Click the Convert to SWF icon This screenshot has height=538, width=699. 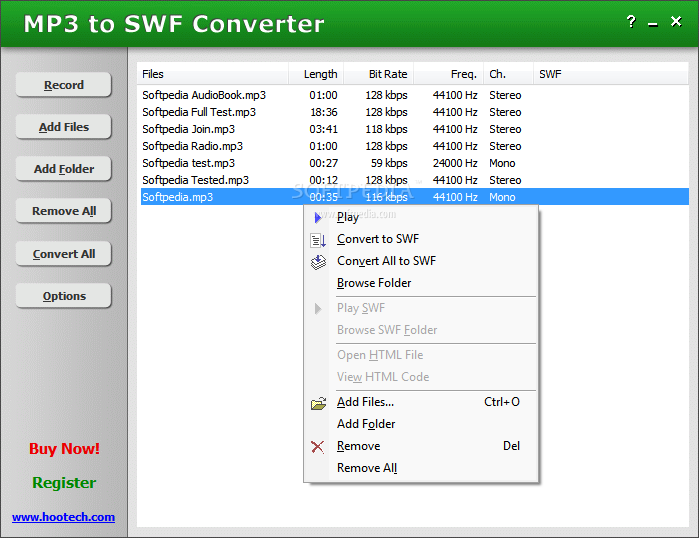pyautogui.click(x=318, y=240)
